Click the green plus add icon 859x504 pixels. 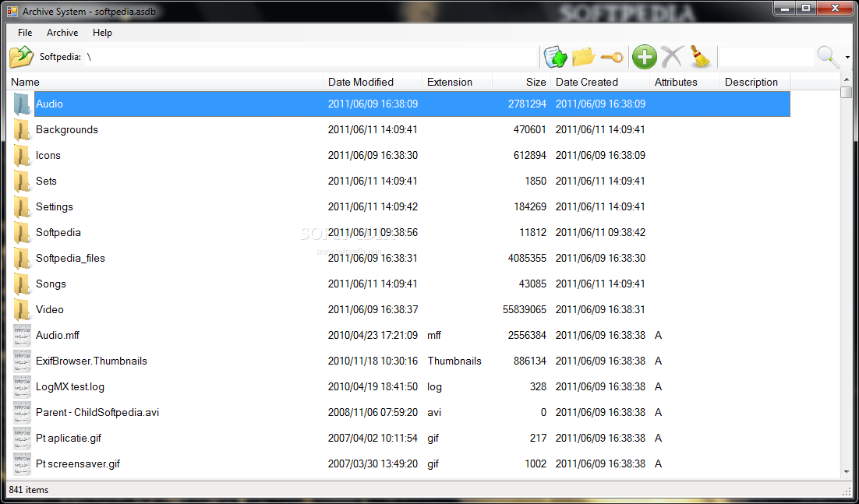coord(644,57)
